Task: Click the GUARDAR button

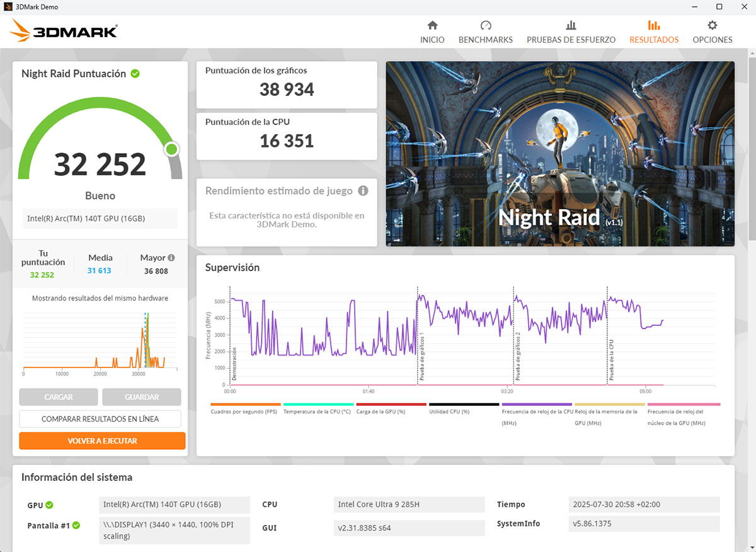Action: tap(142, 397)
